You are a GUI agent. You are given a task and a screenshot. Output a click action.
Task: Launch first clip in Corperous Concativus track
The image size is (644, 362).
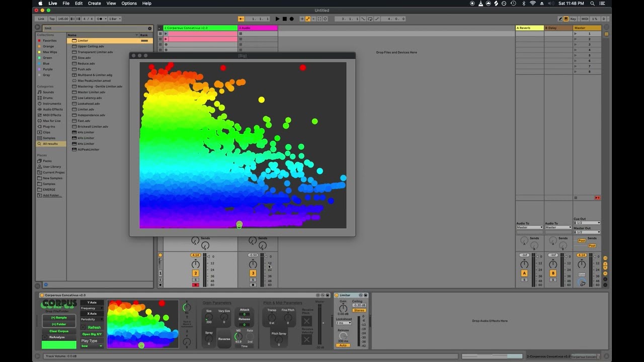(166, 34)
